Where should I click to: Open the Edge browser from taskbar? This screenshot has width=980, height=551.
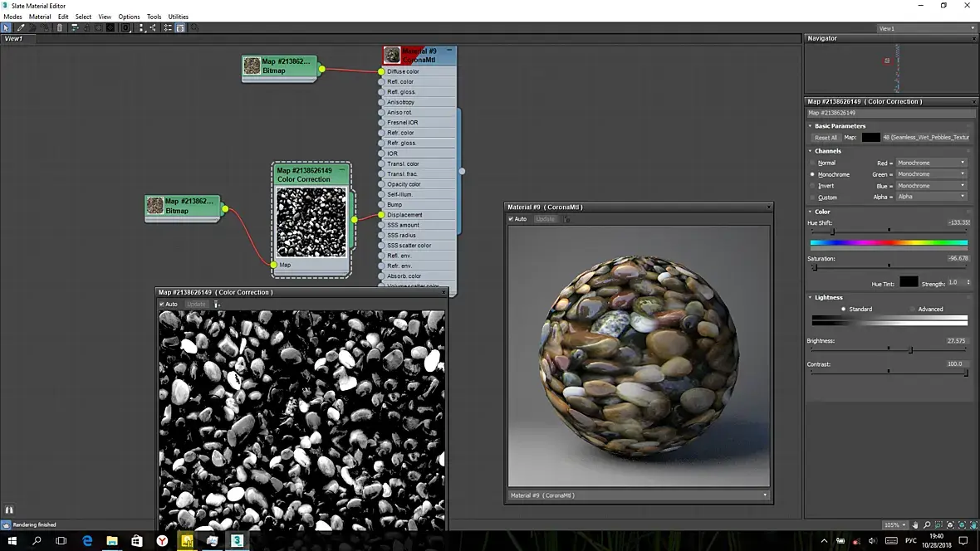pyautogui.click(x=87, y=540)
